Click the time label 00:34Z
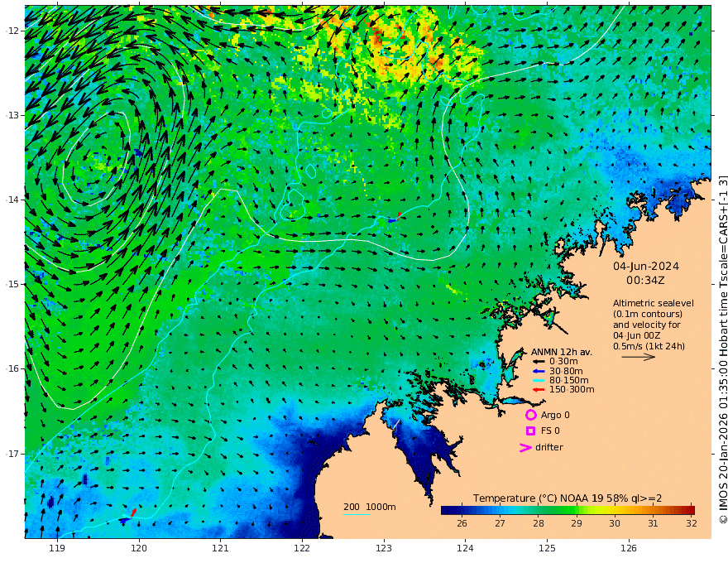Image resolution: width=728 pixels, height=563 pixels. [645, 281]
